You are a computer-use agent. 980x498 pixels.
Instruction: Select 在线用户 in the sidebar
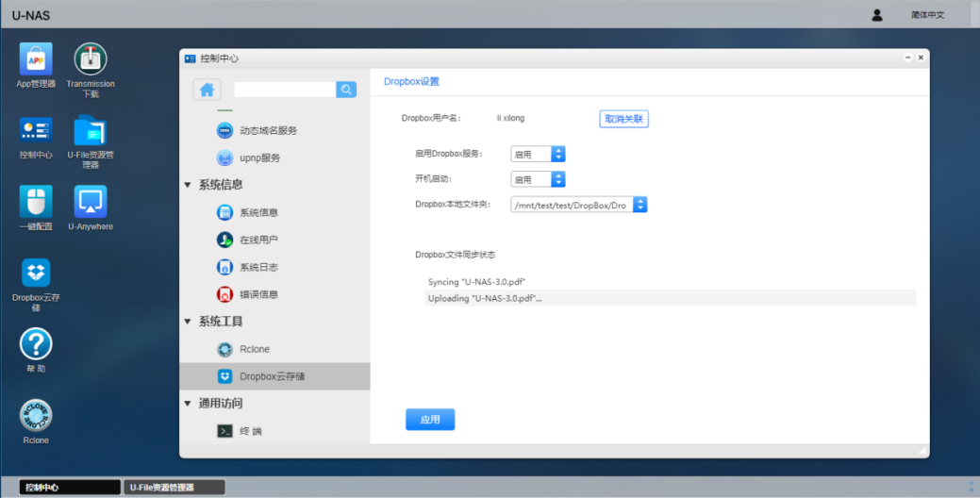click(x=258, y=240)
